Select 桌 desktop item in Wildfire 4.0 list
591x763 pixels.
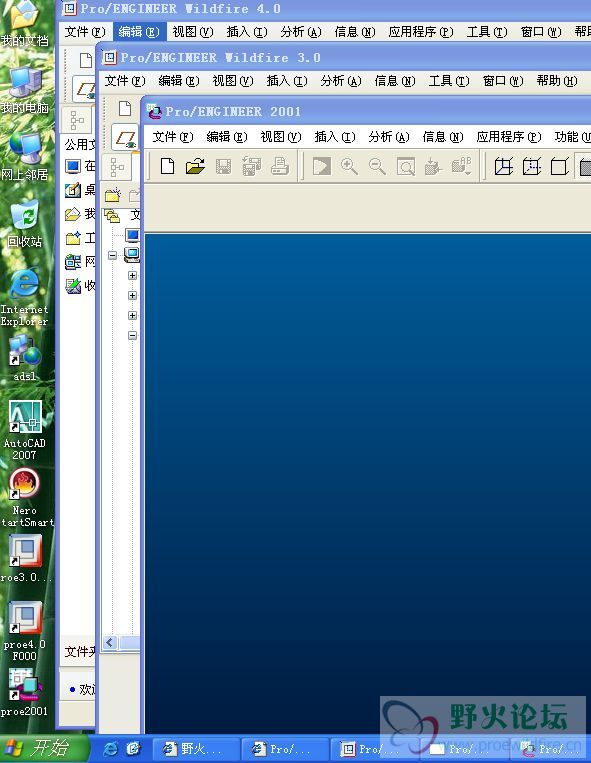[80, 190]
